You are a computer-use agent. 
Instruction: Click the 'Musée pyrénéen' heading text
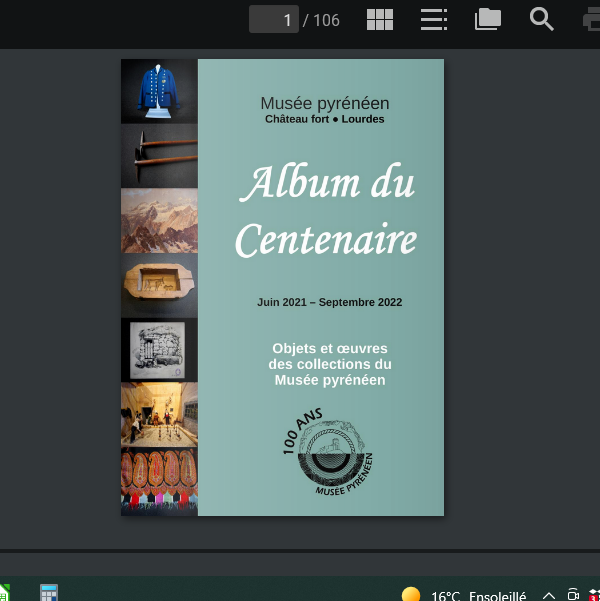pos(325,103)
